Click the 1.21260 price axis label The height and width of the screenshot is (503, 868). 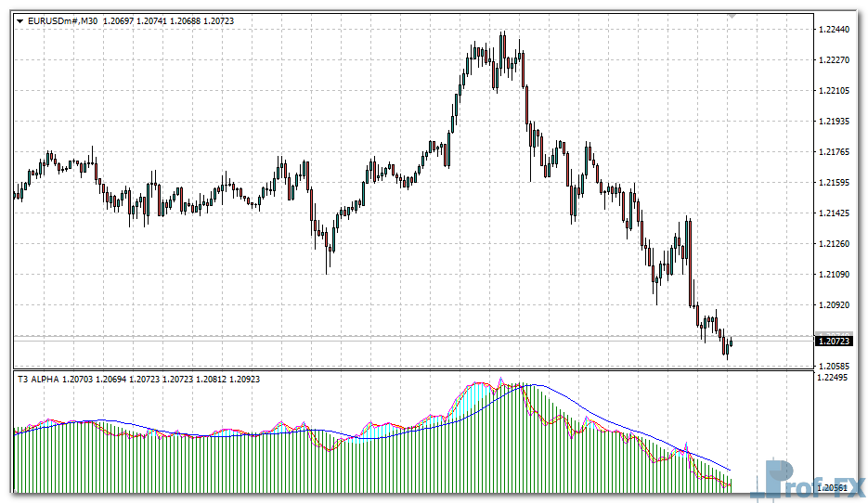tap(834, 244)
